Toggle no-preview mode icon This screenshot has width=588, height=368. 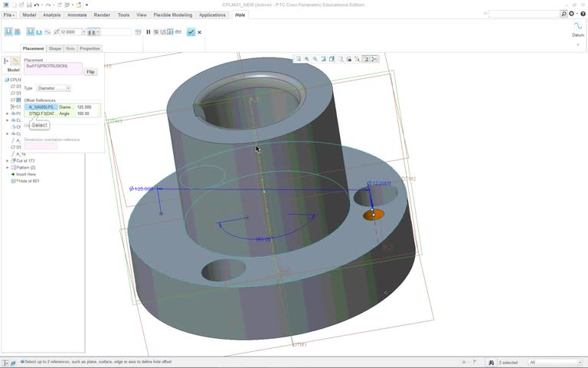(156, 32)
